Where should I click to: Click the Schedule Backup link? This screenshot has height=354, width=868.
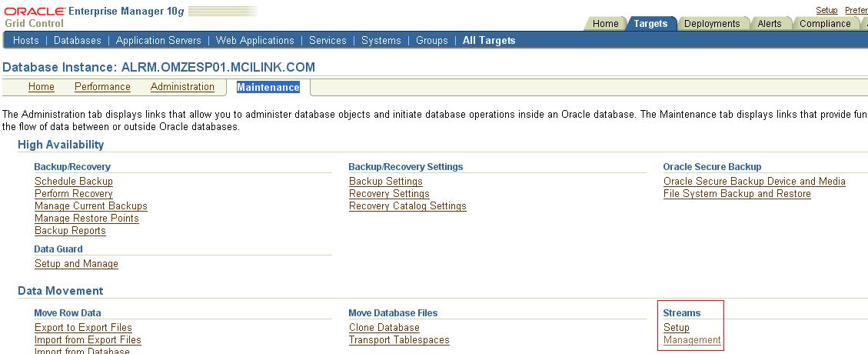pos(74,181)
